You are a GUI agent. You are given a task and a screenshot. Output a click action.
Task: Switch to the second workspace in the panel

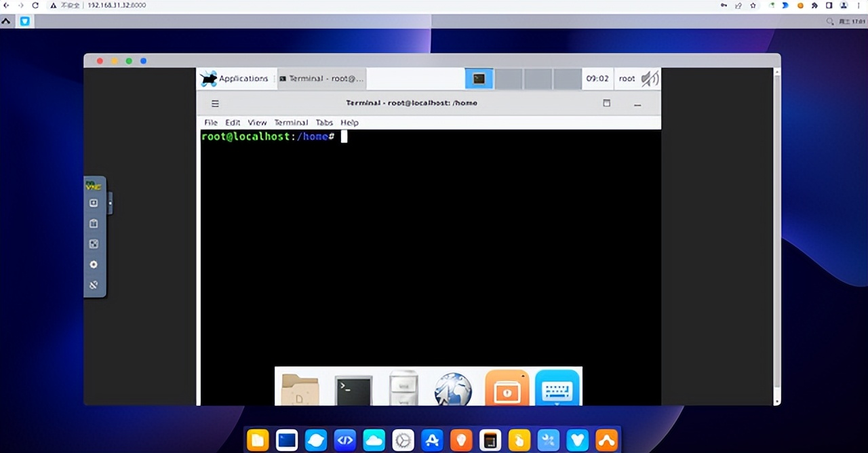(x=509, y=79)
